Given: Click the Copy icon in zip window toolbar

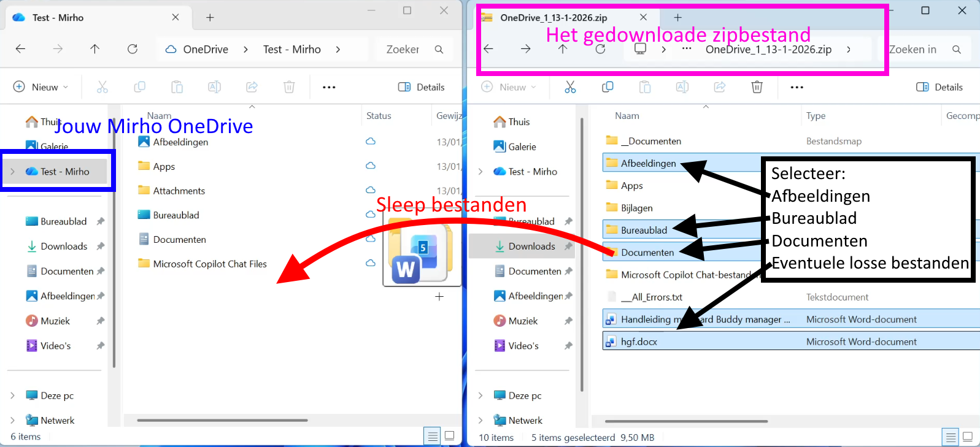Looking at the screenshot, I should click(x=608, y=87).
